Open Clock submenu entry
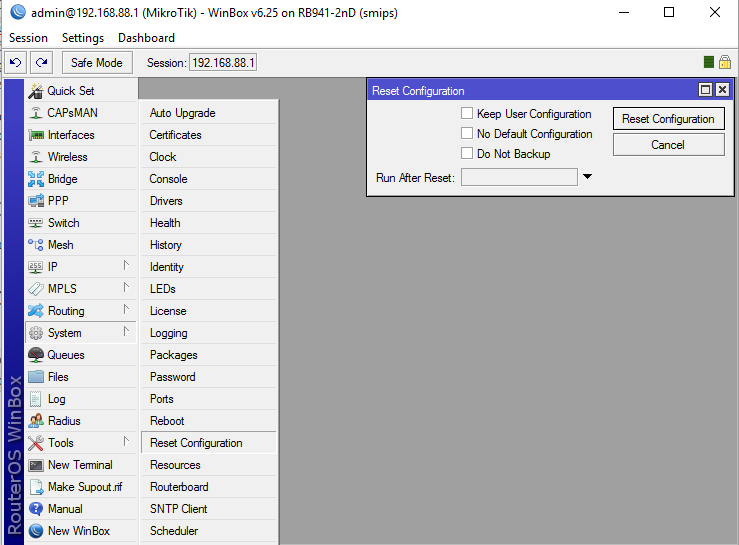 point(209,157)
